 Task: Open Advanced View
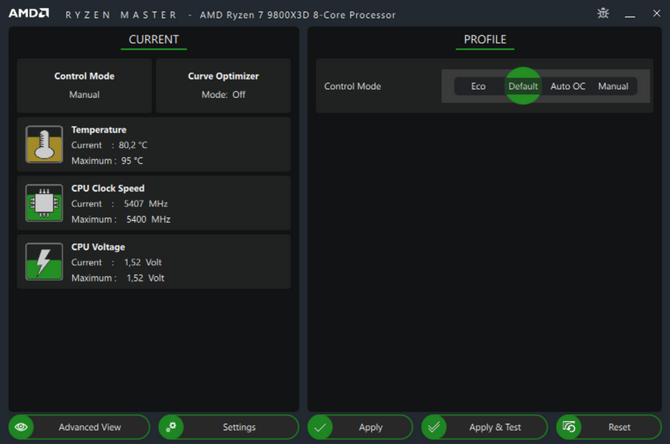[x=79, y=427]
